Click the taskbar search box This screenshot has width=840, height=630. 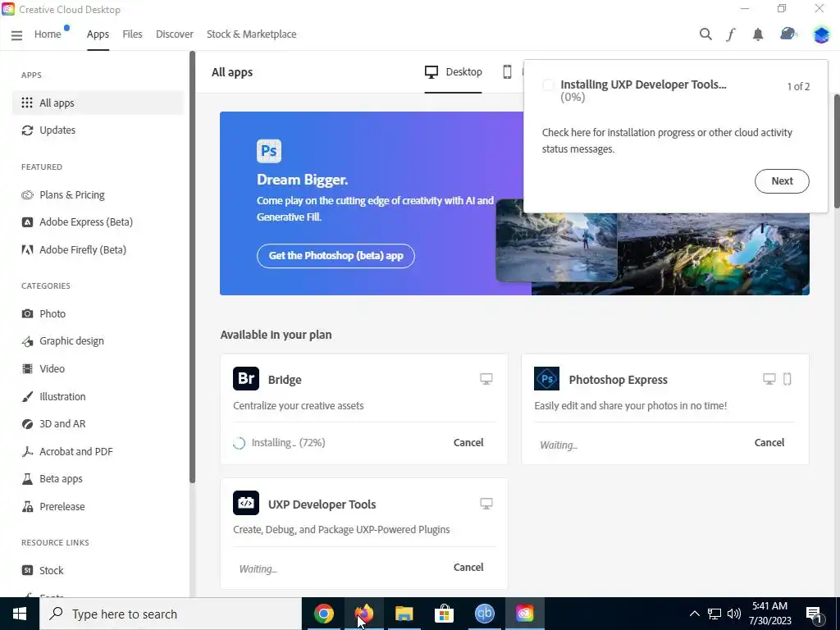(x=171, y=614)
